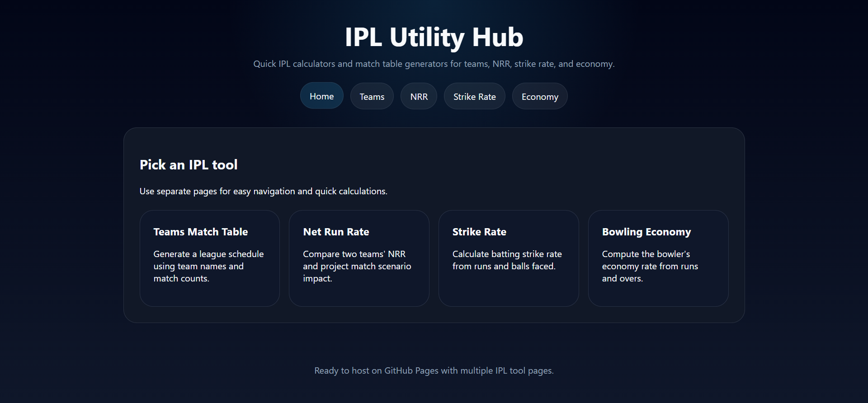Open the Economy nav tab
The image size is (868, 403).
point(540,96)
